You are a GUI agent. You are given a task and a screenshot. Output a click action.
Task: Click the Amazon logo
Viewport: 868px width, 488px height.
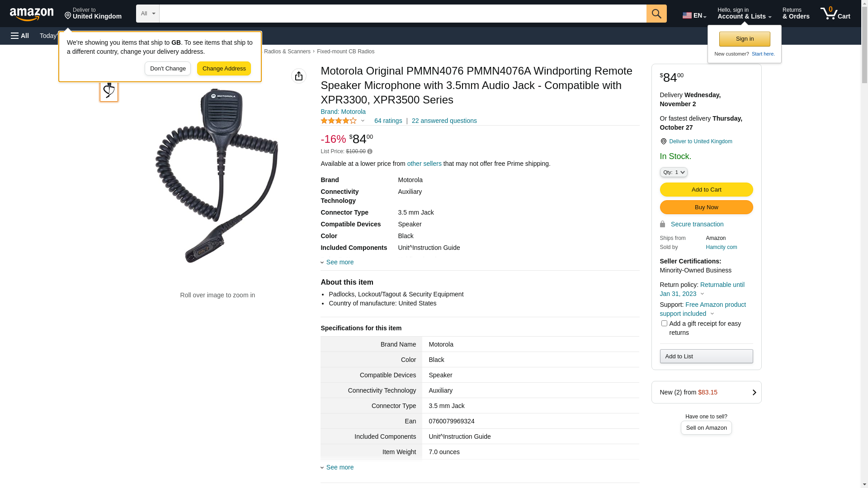32,14
